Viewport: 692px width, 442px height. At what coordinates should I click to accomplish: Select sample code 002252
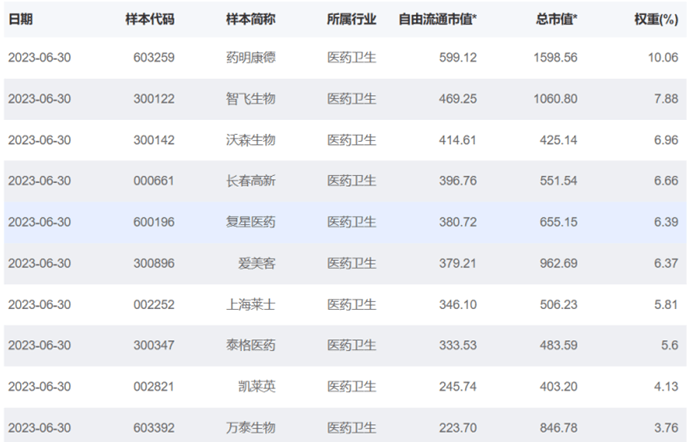point(154,304)
